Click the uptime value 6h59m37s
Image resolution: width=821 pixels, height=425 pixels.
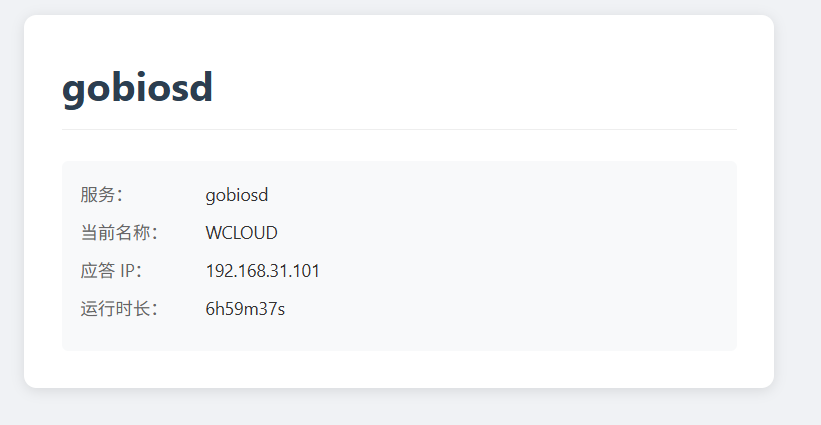coord(245,309)
